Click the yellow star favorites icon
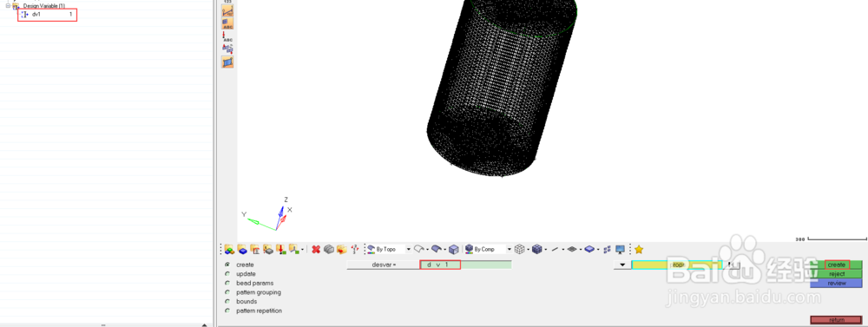Screen dimensions: 868x327 (639, 250)
